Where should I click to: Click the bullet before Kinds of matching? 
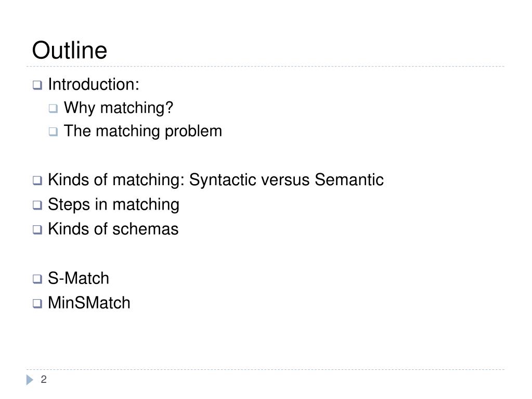(x=37, y=181)
